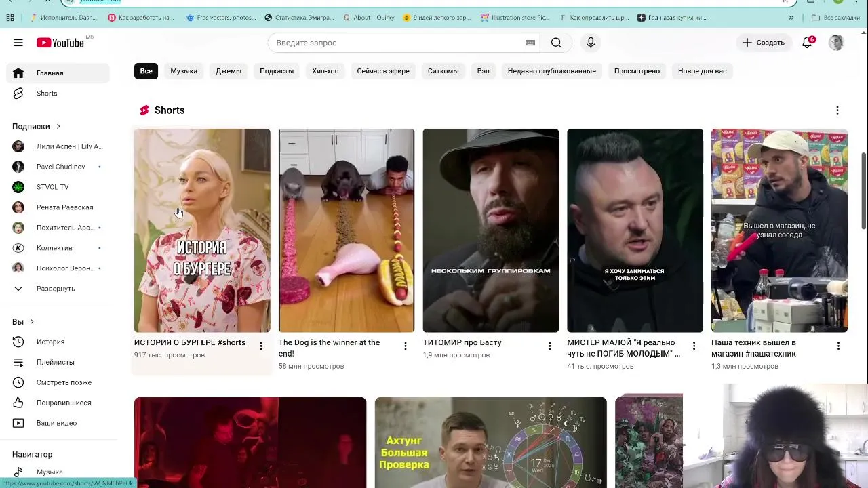Click the YouTube logo

(60, 43)
